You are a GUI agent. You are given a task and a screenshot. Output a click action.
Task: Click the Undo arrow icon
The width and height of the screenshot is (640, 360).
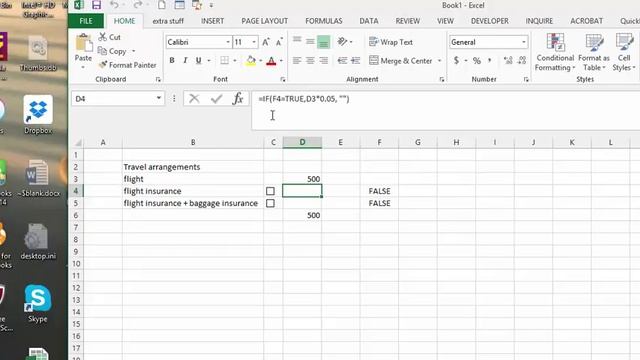(114, 5)
